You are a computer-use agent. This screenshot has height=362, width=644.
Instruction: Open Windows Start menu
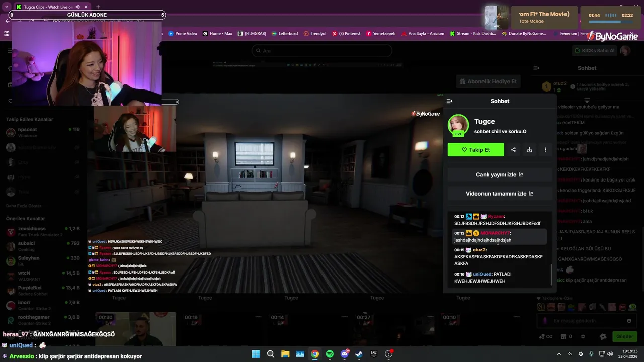point(256,354)
